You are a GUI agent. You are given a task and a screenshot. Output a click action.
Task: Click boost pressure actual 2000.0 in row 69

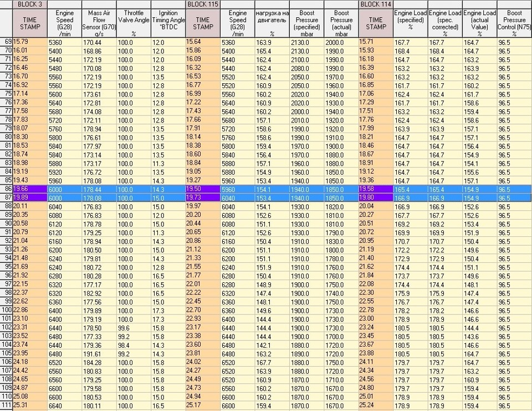click(x=341, y=43)
